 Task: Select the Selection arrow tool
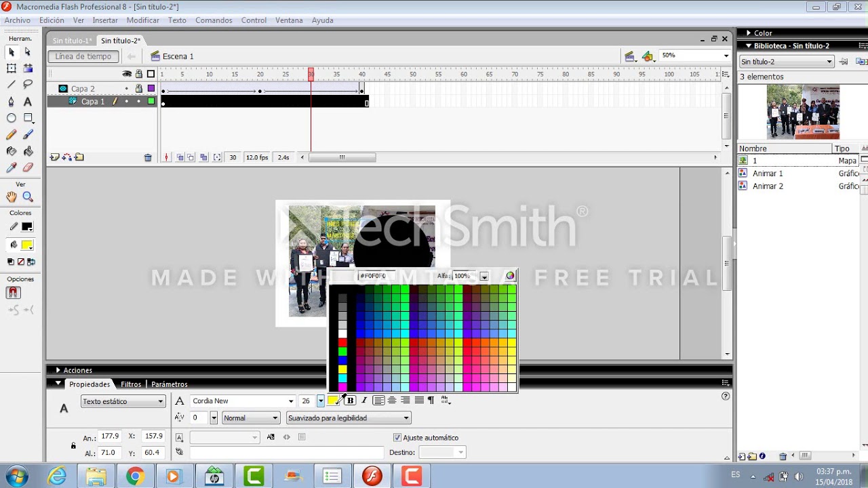click(12, 52)
